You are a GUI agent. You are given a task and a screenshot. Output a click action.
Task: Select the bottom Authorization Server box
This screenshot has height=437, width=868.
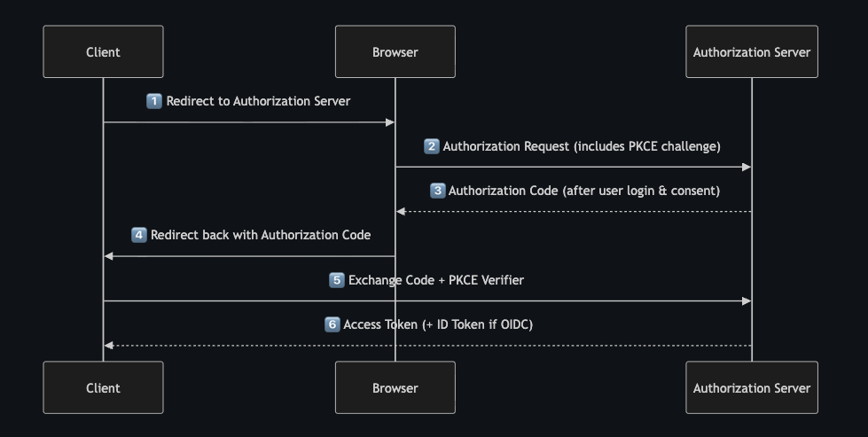click(x=752, y=387)
